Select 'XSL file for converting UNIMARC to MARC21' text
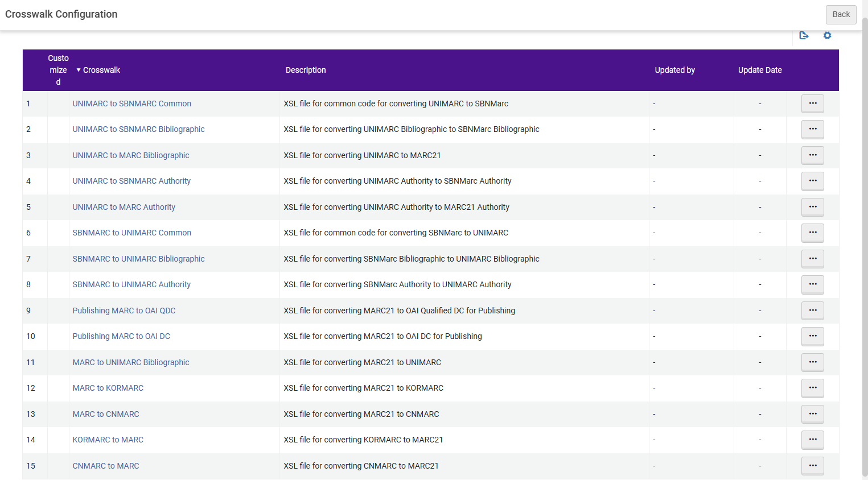This screenshot has width=868, height=480. pyautogui.click(x=362, y=155)
